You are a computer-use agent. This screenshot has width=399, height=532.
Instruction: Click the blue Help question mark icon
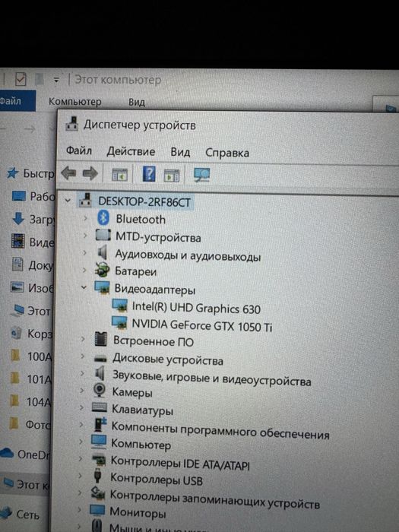pyautogui.click(x=149, y=174)
